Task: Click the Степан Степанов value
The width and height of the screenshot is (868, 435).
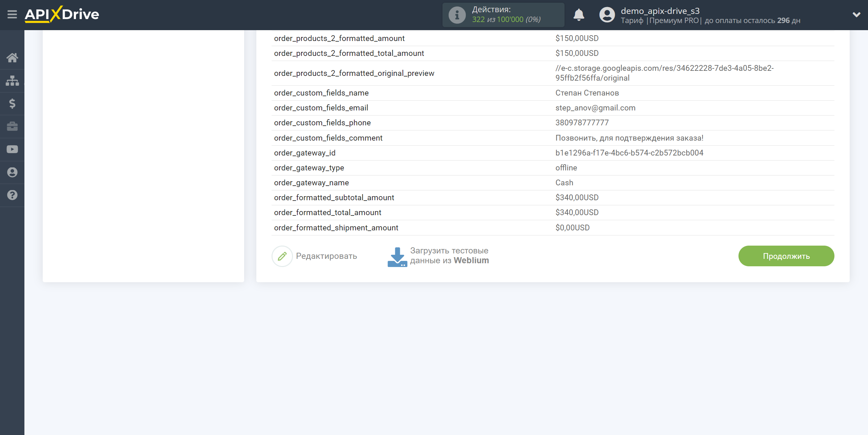Action: (x=587, y=93)
